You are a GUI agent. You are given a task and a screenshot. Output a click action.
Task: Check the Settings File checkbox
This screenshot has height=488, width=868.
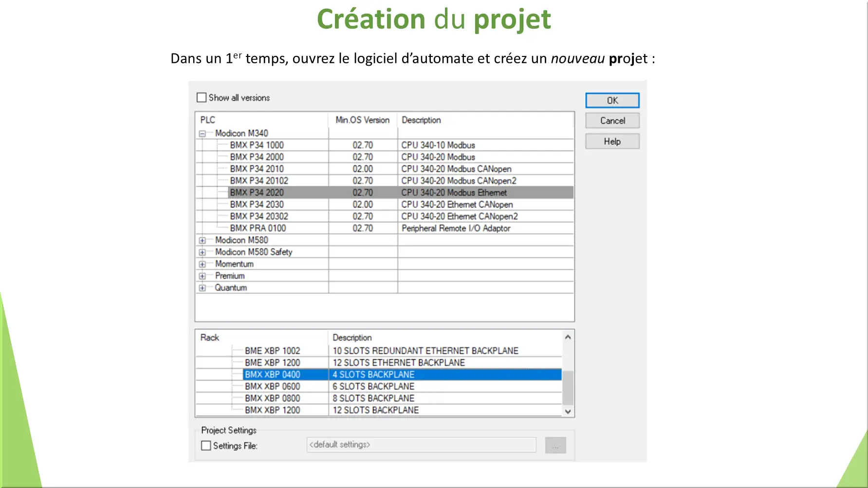(x=206, y=446)
